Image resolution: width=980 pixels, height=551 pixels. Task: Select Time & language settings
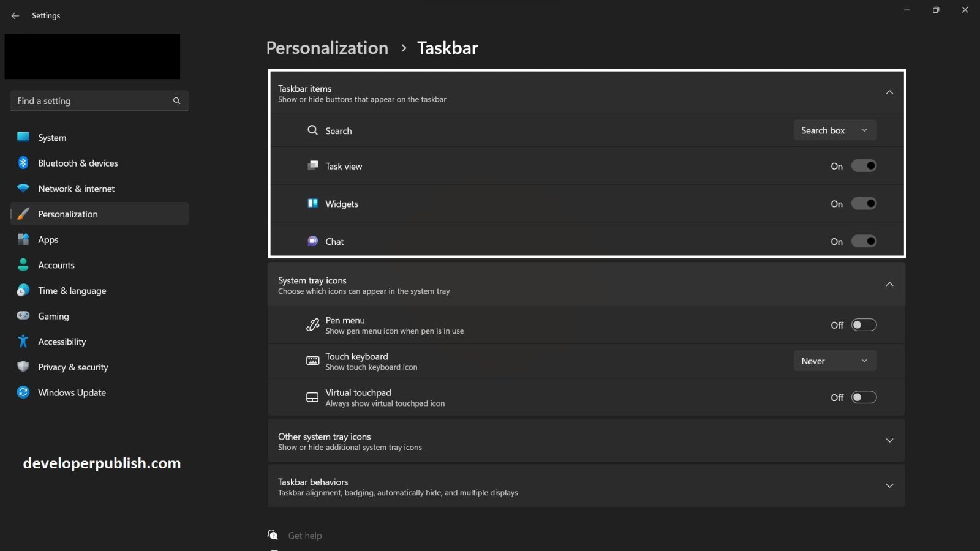click(72, 291)
